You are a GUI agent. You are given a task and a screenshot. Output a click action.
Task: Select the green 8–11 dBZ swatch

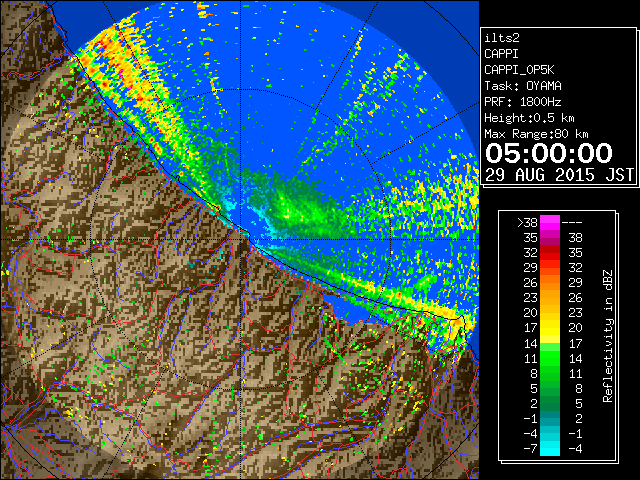550,373
